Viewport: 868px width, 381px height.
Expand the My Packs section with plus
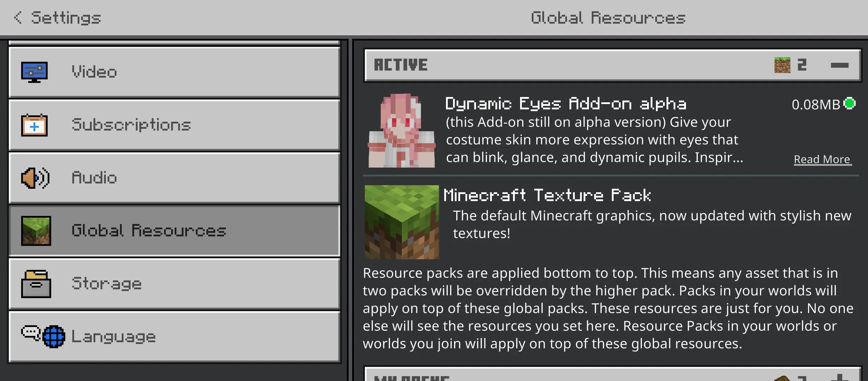tap(839, 377)
